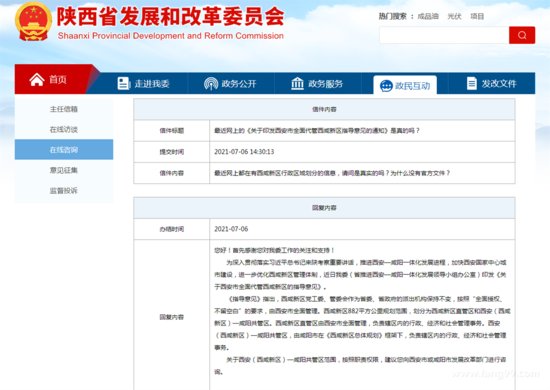The image size is (550, 390).
Task: Click the red search magnifier button
Action: pyautogui.click(x=522, y=35)
